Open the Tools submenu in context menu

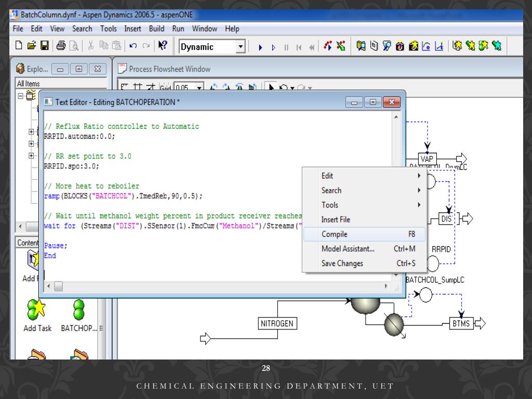tap(365, 205)
